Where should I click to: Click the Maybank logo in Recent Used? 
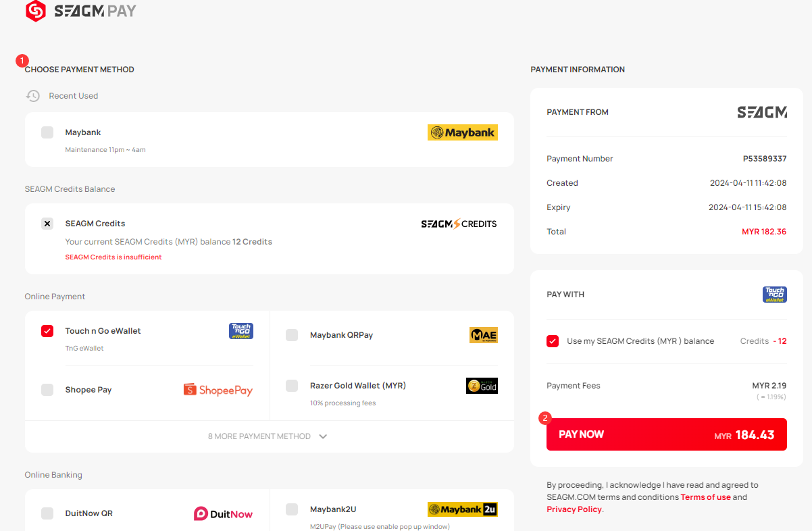coord(463,132)
